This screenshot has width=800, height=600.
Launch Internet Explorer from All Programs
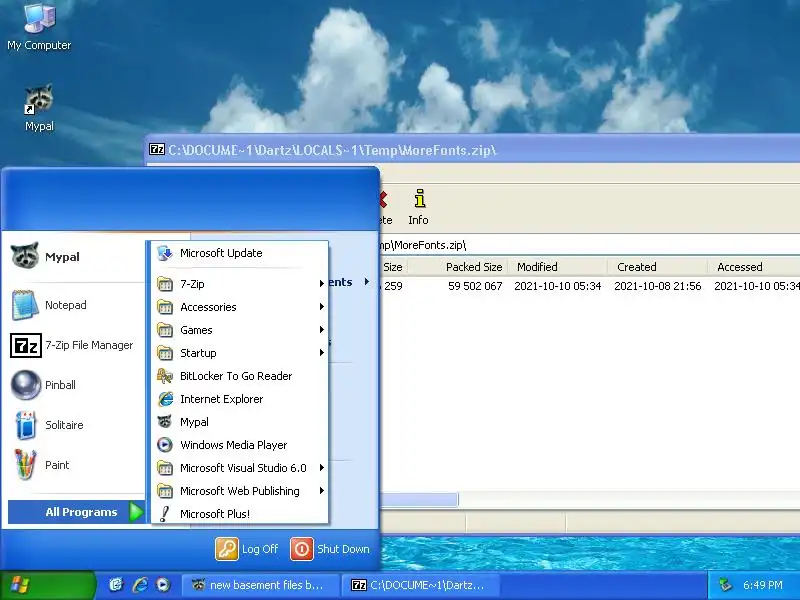(x=240, y=399)
